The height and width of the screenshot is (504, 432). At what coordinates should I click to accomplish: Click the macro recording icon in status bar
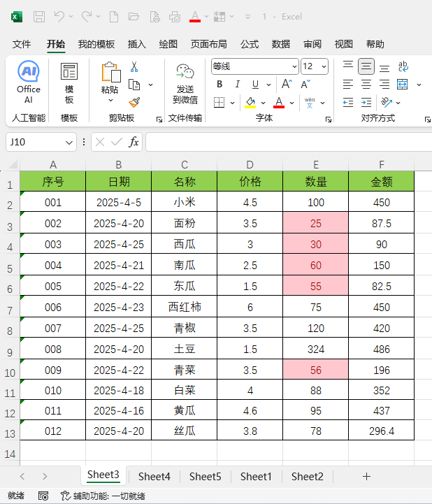click(x=43, y=496)
